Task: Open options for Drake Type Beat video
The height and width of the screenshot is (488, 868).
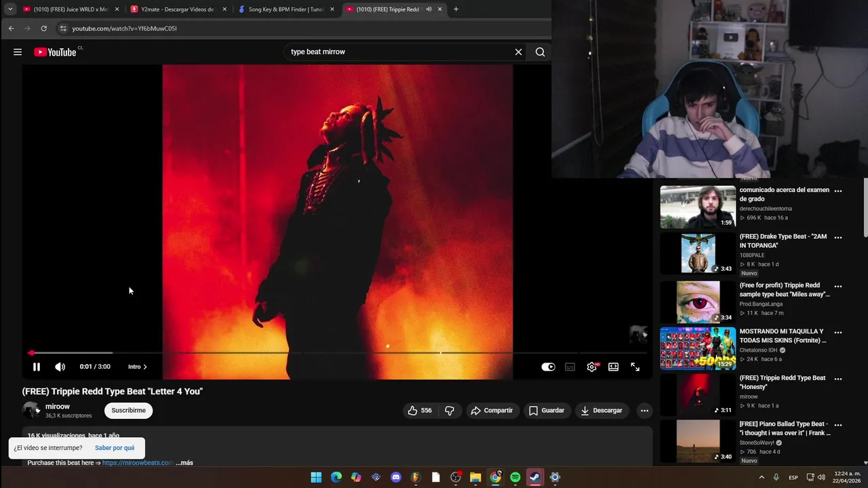Action: (838, 238)
